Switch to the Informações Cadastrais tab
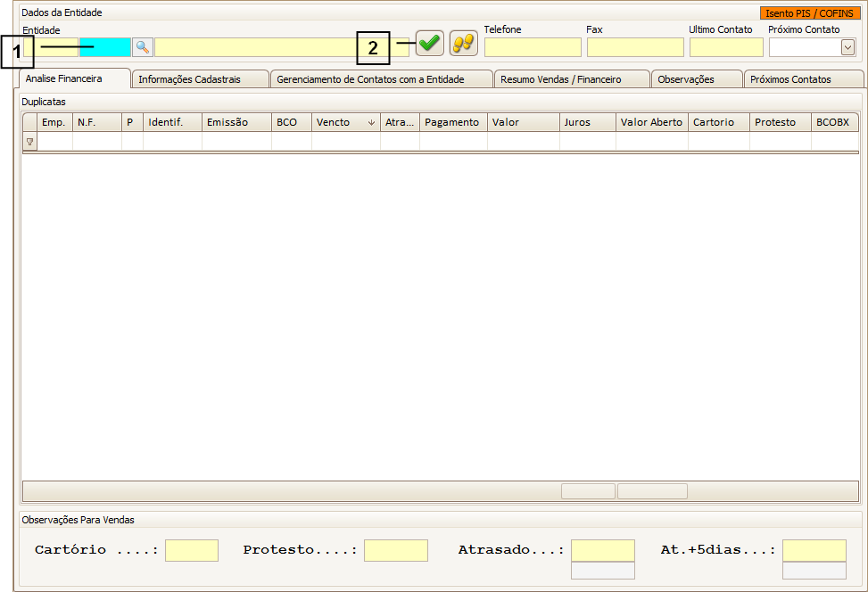 (201, 79)
